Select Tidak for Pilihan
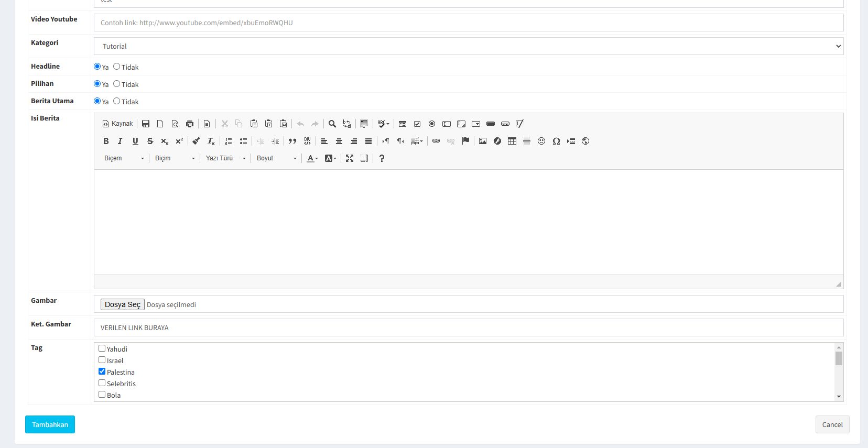 [116, 84]
